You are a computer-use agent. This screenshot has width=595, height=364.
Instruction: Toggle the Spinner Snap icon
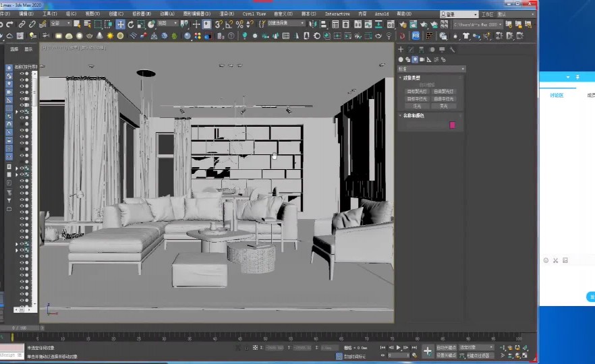pyautogui.click(x=250, y=25)
